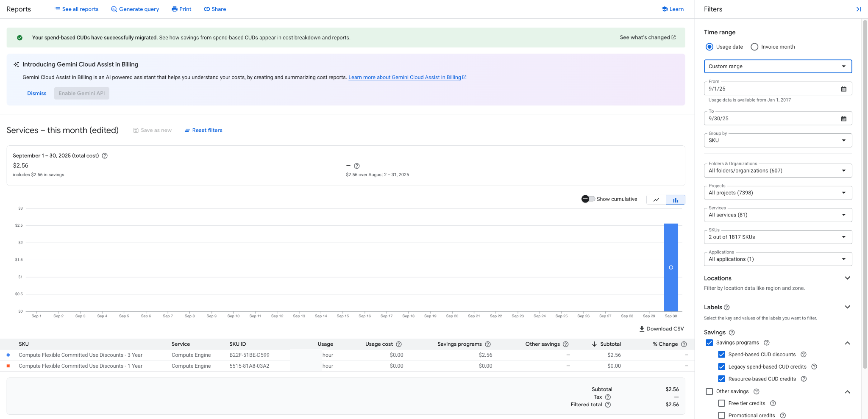This screenshot has height=419, width=868.
Task: Expand the Locations section
Action: [847, 278]
